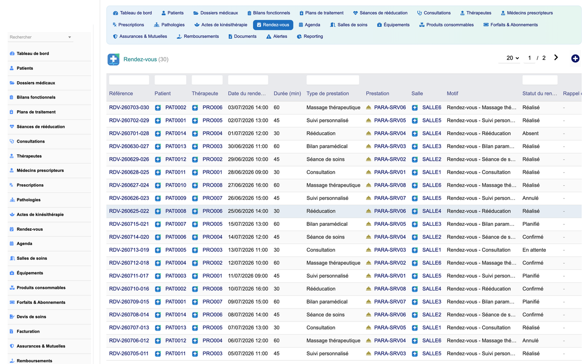Open the Rechercher dropdown in sidebar

[40, 37]
